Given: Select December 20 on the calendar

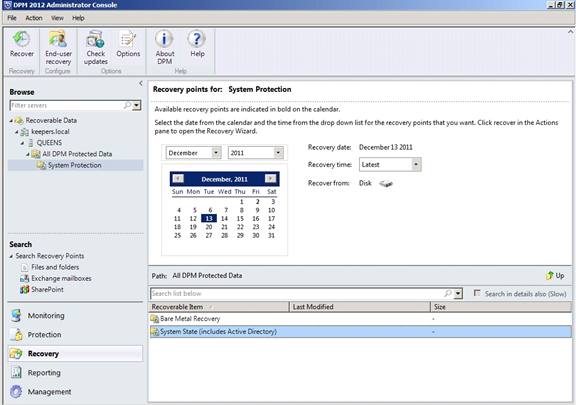Looking at the screenshot, I should pyautogui.click(x=209, y=227).
